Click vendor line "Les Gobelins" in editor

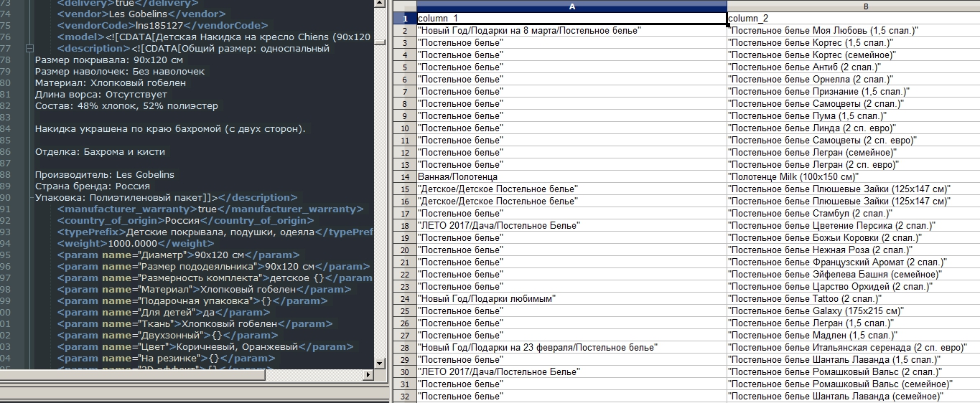tap(141, 14)
